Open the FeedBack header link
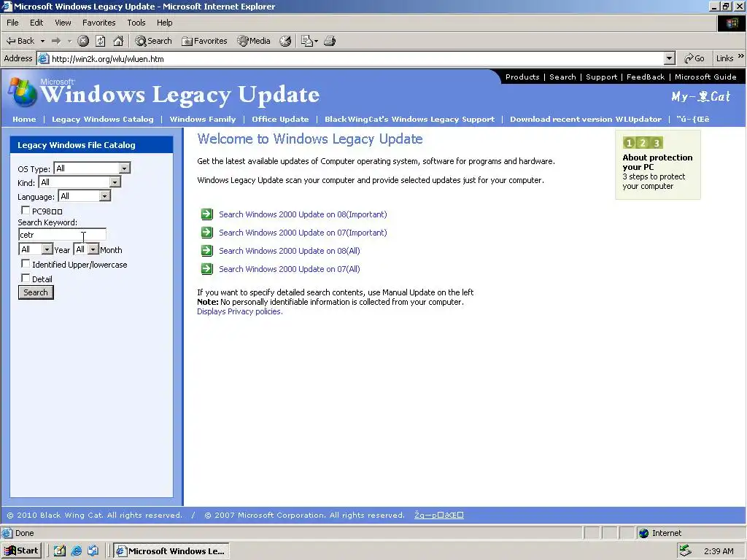Screen dimensions: 747x560 (645, 77)
